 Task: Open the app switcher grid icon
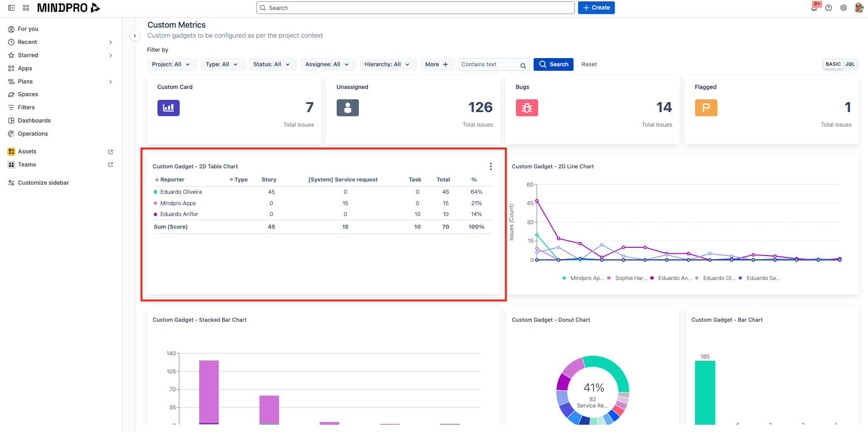tap(26, 8)
